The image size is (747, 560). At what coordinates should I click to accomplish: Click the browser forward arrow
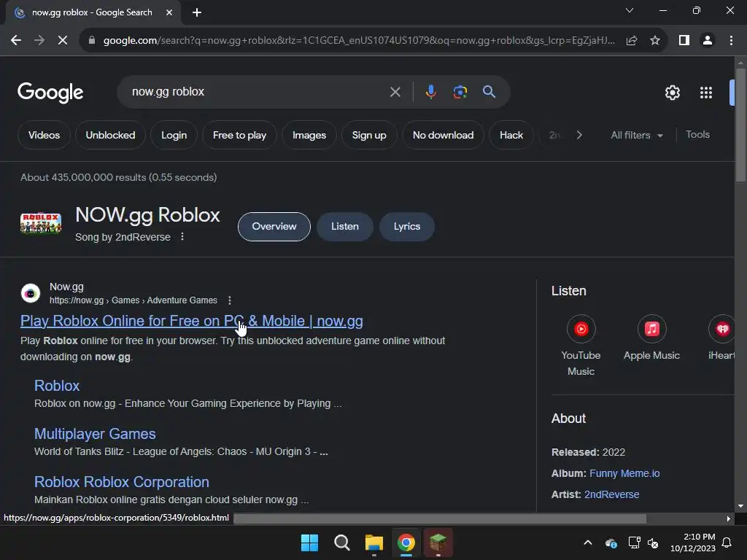pos(39,41)
